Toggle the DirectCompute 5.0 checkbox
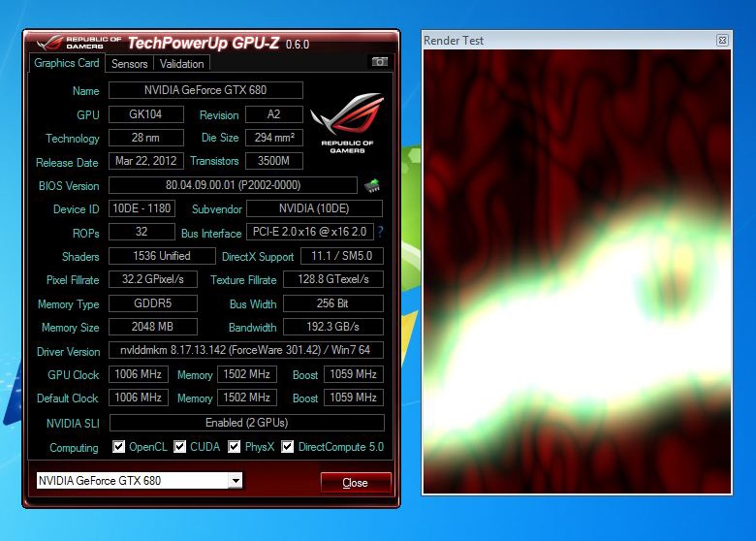 (x=287, y=447)
